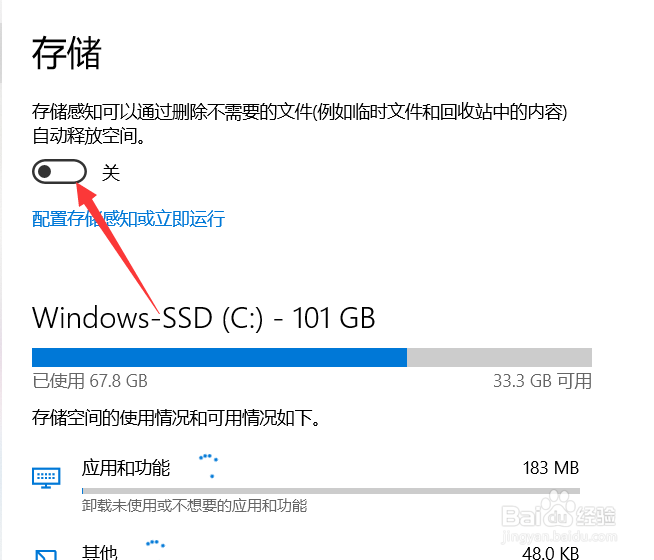This screenshot has height=560, width=654.
Task: Open 配置存储感知或立即运行 link
Action: click(128, 219)
